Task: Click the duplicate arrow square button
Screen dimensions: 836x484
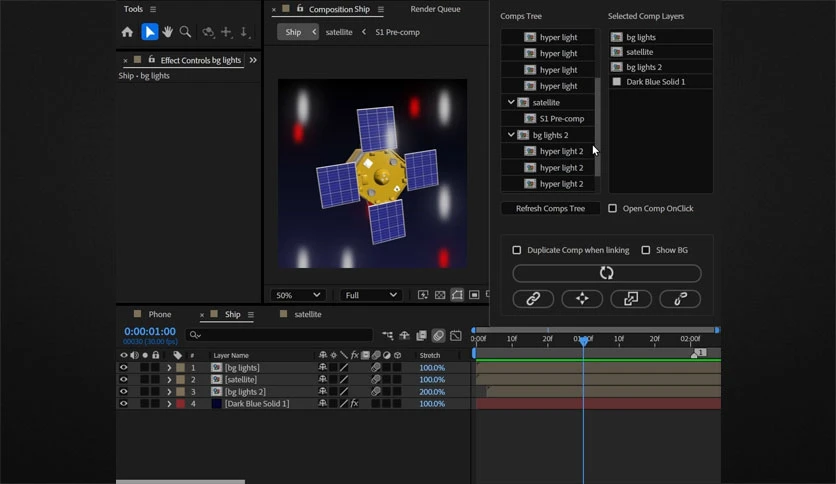Action: [x=631, y=299]
